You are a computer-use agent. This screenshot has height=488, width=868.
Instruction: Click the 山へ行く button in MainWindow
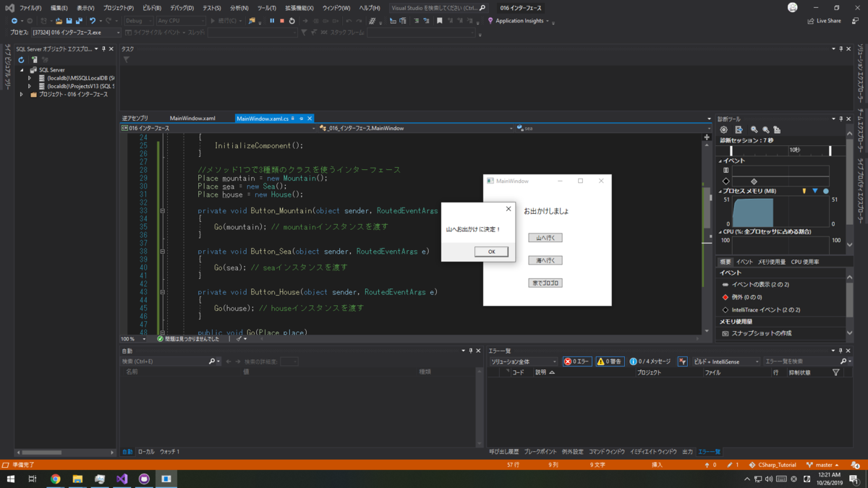[545, 238]
